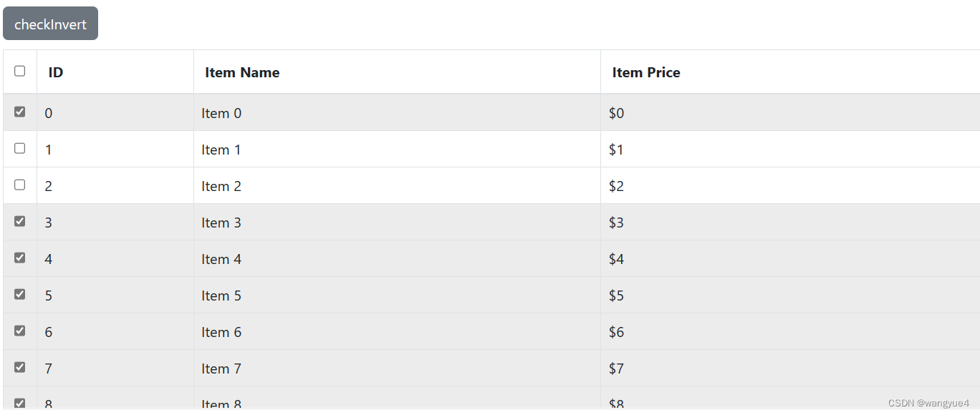Check the checkbox for row Item 1
Viewport: 980px width, 415px height.
pos(19,148)
